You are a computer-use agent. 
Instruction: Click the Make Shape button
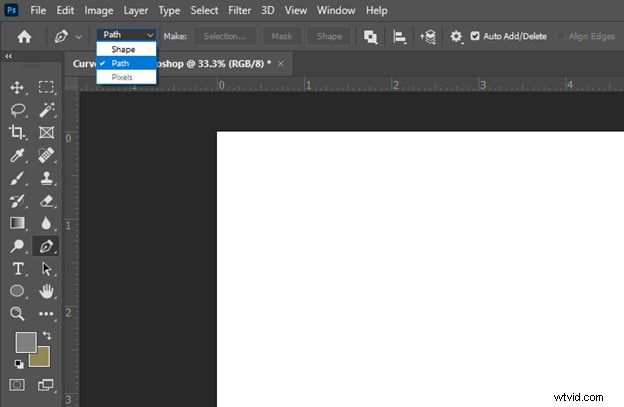pos(329,36)
